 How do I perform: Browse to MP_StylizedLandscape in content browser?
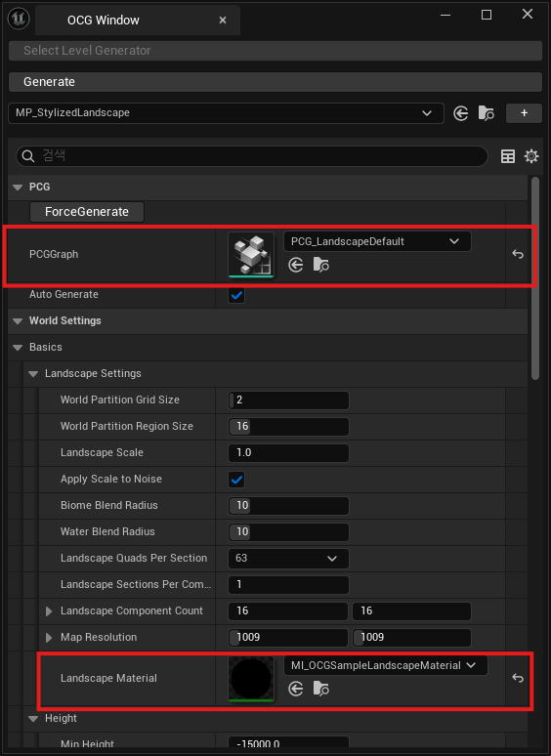pyautogui.click(x=486, y=113)
